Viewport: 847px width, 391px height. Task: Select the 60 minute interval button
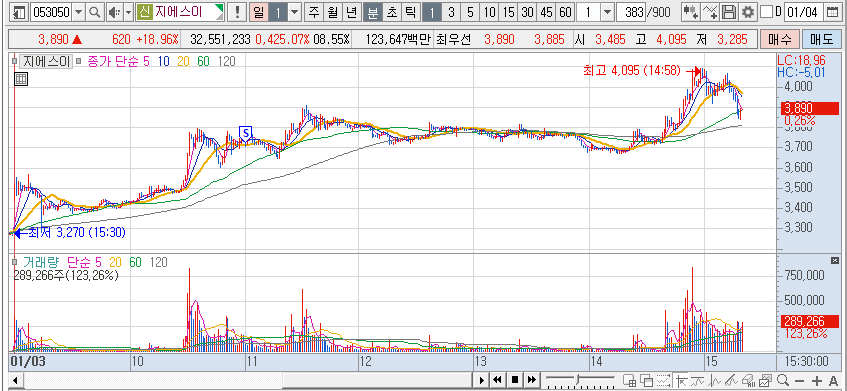tap(566, 12)
